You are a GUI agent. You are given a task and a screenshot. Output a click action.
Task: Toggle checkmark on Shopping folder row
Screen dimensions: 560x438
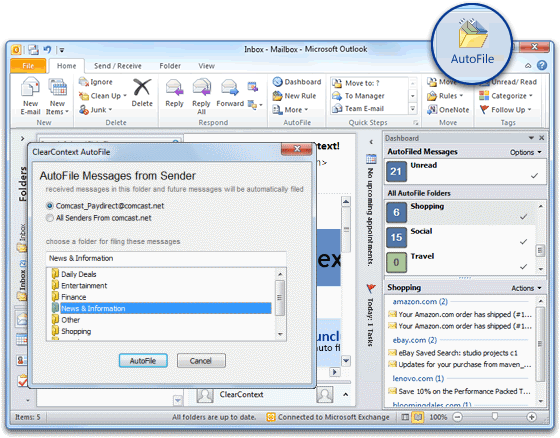[524, 216]
